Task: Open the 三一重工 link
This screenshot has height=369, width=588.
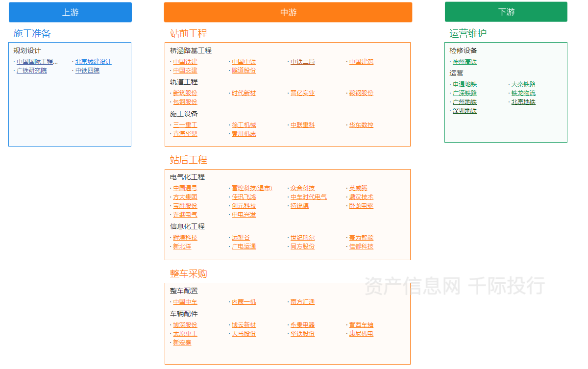Action: point(185,125)
